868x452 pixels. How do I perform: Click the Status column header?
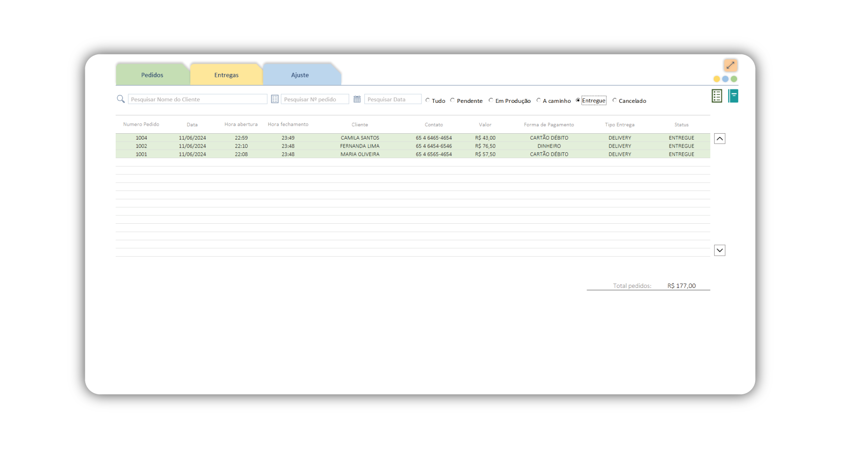click(x=681, y=125)
